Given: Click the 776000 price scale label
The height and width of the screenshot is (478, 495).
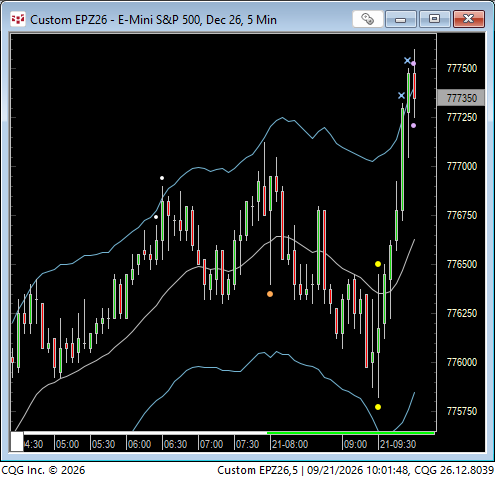Looking at the screenshot, I should 462,362.
